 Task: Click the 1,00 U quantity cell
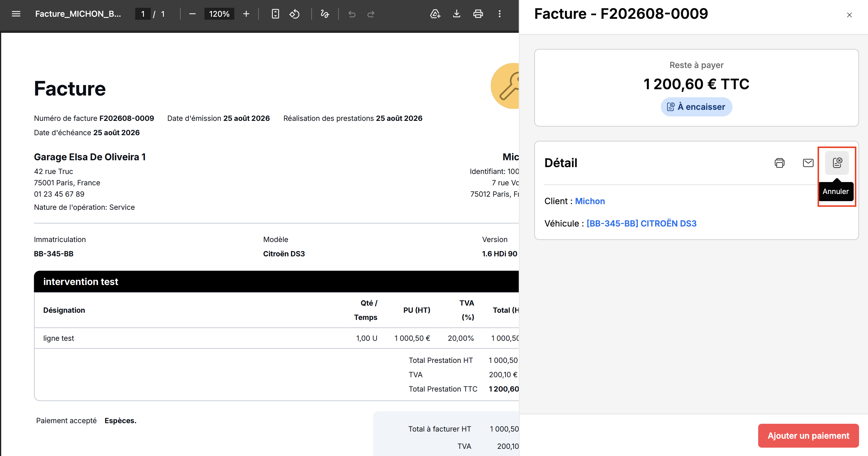(x=367, y=338)
